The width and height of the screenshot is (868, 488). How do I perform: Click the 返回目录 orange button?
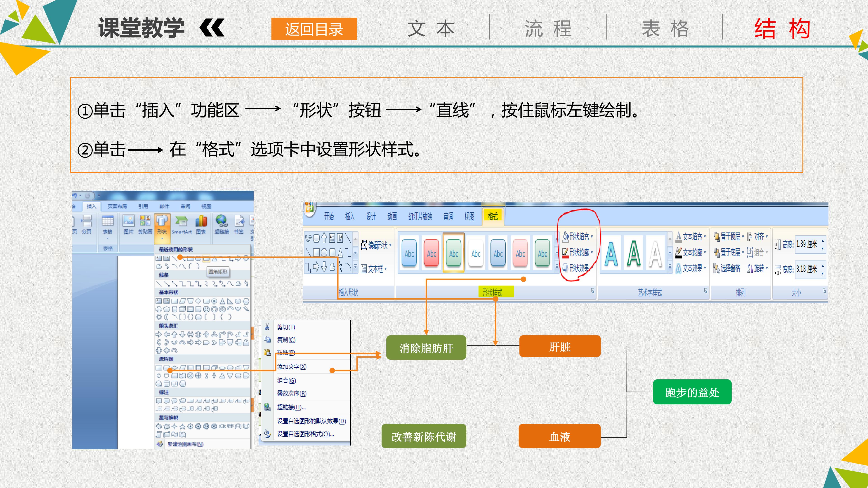[314, 29]
